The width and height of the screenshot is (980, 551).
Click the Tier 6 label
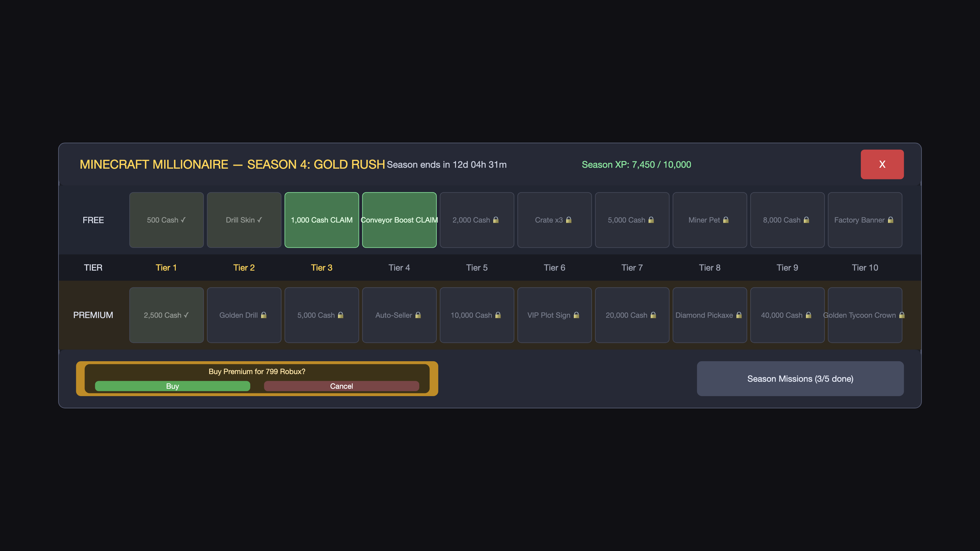(554, 267)
